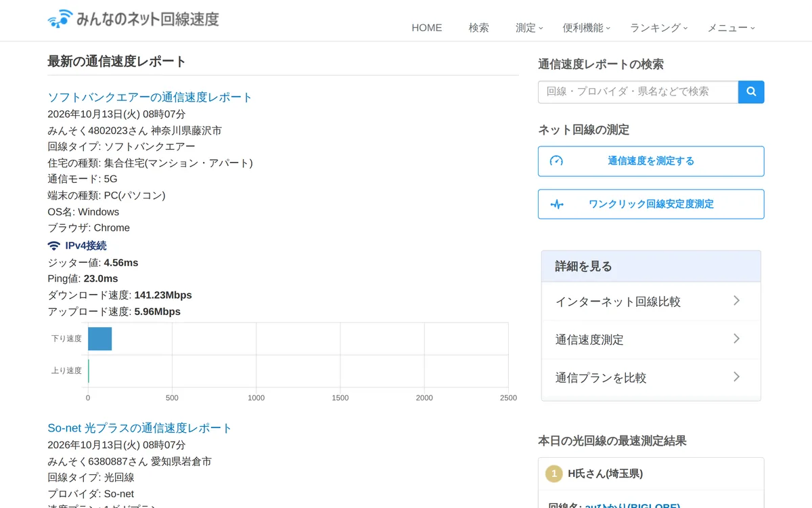Viewport: 812px width, 508px height.
Task: Expand the メニュー dropdown menu
Action: tap(731, 28)
